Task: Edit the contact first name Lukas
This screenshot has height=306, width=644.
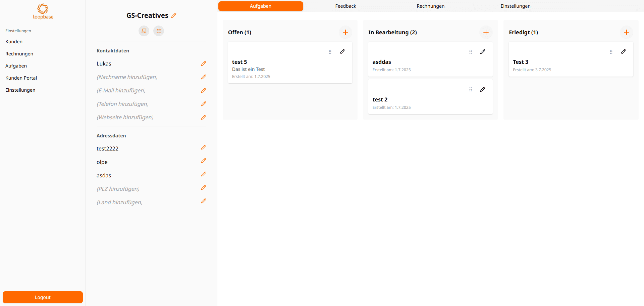Action: pos(204,63)
